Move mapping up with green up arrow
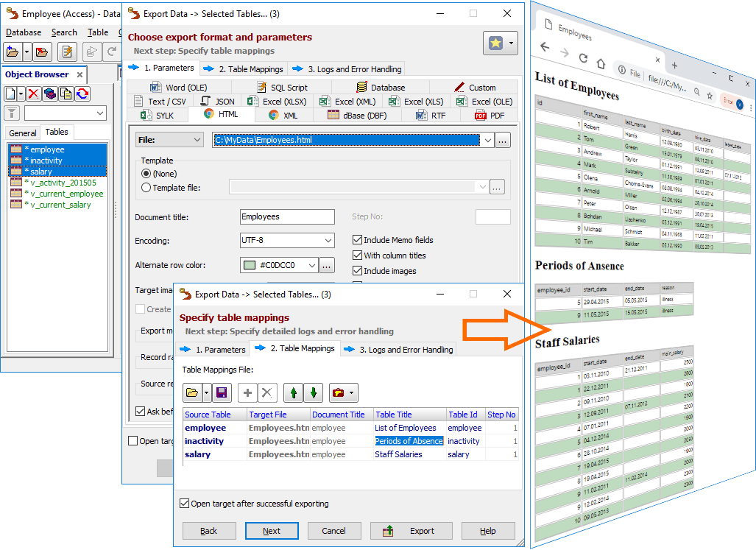The height and width of the screenshot is (550, 756). 293,393
